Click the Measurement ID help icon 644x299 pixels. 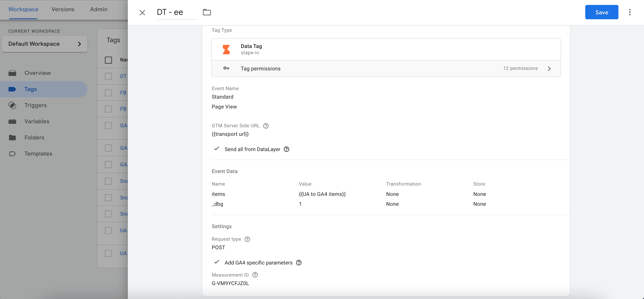pos(255,275)
